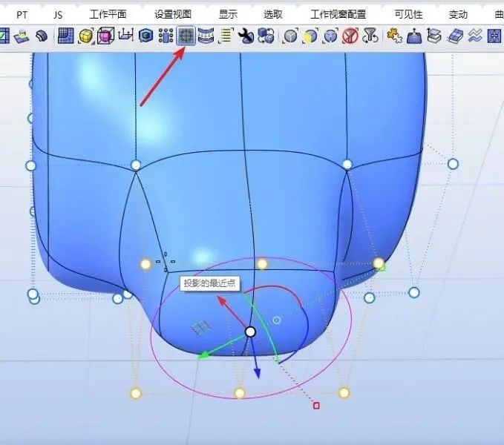The width and height of the screenshot is (504, 445).
Task: Switch to the 选取 tab
Action: pos(273,14)
